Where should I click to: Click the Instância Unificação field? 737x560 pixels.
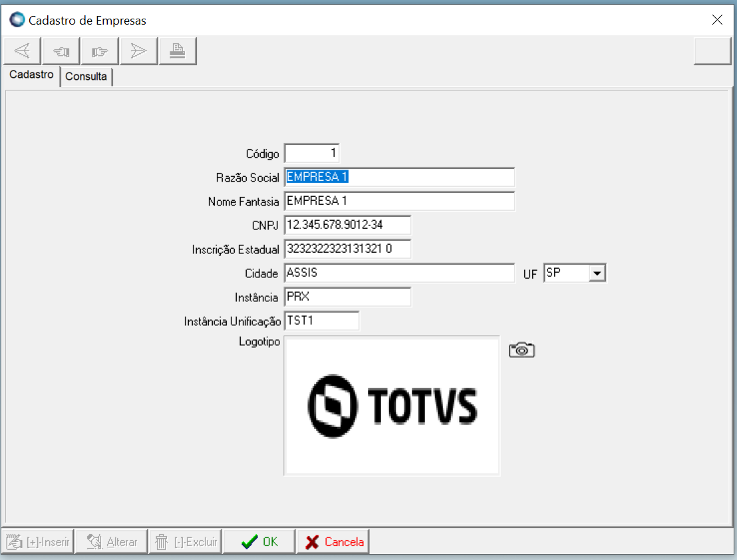point(321,321)
